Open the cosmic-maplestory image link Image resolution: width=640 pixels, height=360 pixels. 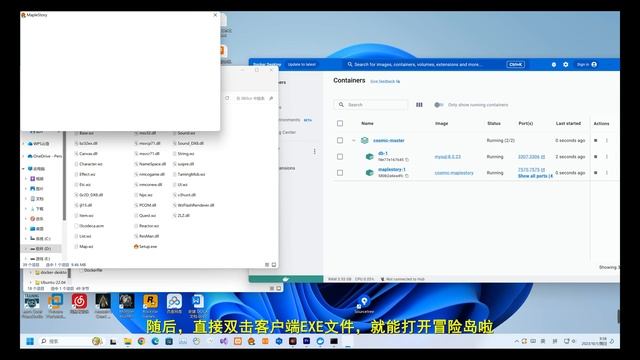tap(454, 173)
